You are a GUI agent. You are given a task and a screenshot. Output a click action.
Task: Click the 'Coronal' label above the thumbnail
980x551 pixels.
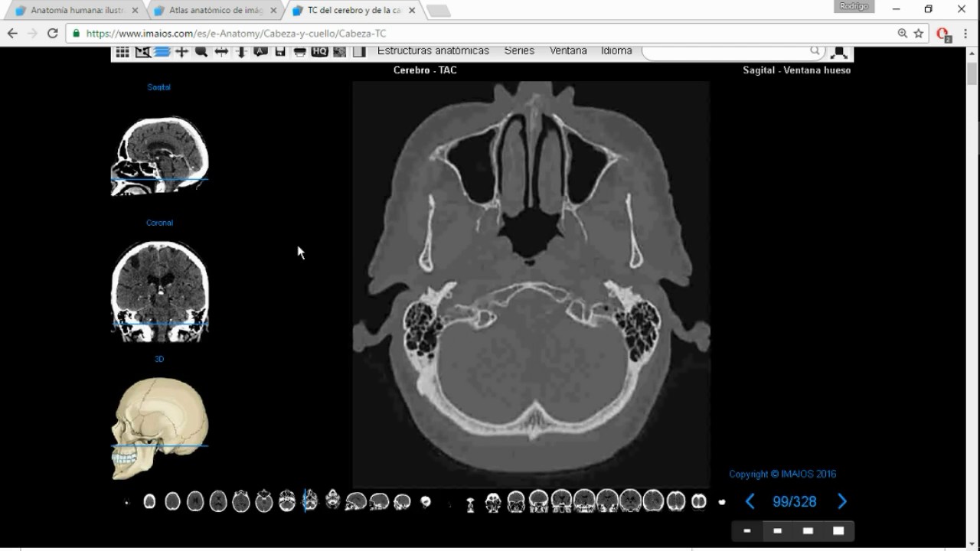tap(159, 223)
